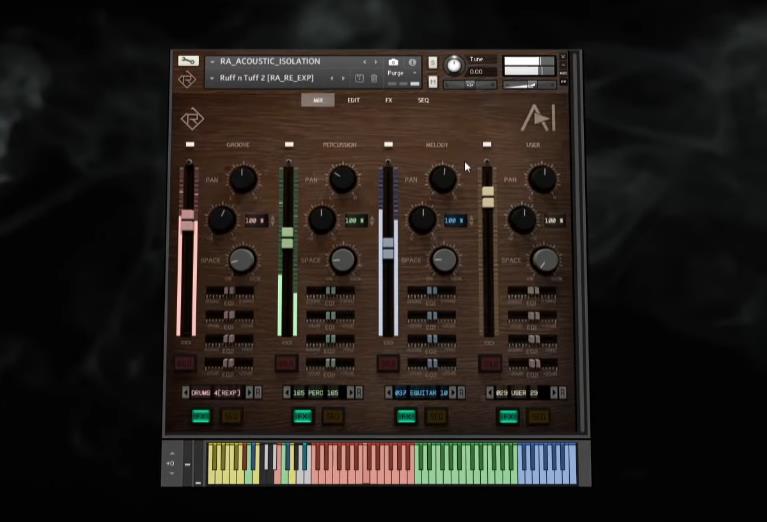Image resolution: width=767 pixels, height=522 pixels.
Task: Open the DRUMS 4[REXP] preset selector
Action: (x=217, y=392)
